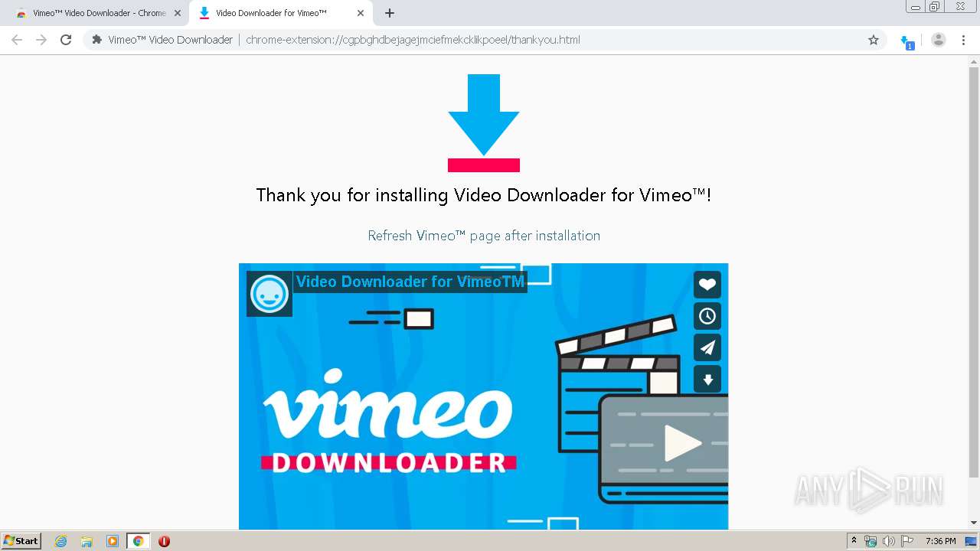Open Windows Explorer folder icon in taskbar

tap(87, 541)
